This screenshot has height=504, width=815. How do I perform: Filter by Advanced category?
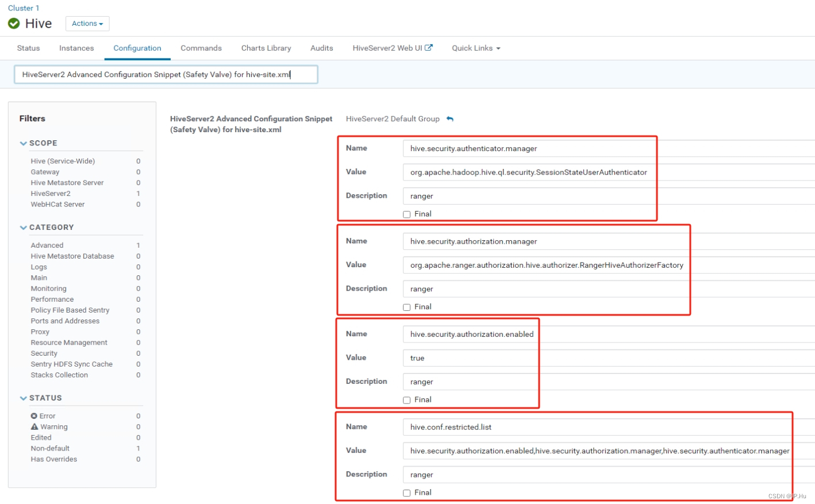click(47, 245)
